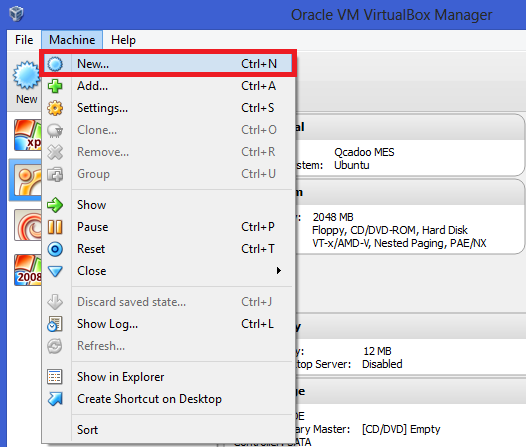Click the Refresh circular arrows icon
Viewport: 526px width, 447px height.
[x=55, y=346]
